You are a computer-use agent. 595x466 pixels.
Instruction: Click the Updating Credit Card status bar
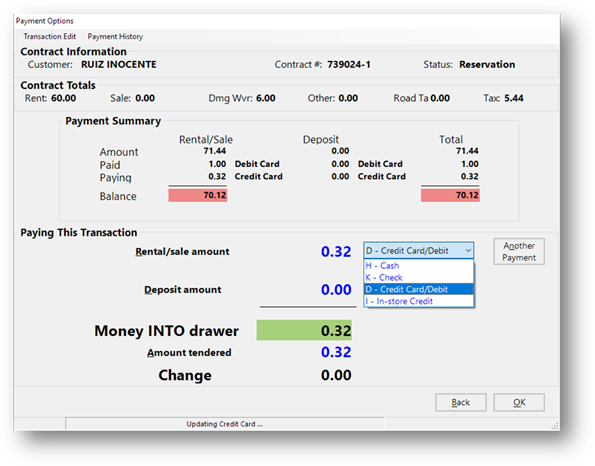225,424
